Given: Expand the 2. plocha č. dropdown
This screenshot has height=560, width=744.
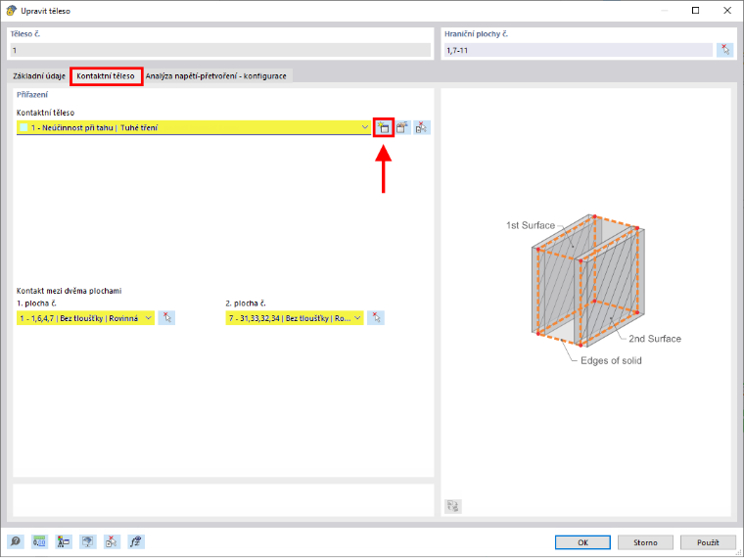Looking at the screenshot, I should click(x=357, y=318).
